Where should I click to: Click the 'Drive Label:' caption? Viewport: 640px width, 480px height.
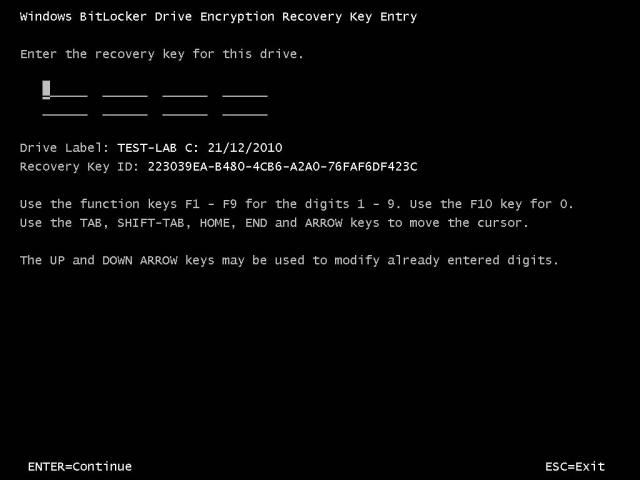tap(64, 148)
